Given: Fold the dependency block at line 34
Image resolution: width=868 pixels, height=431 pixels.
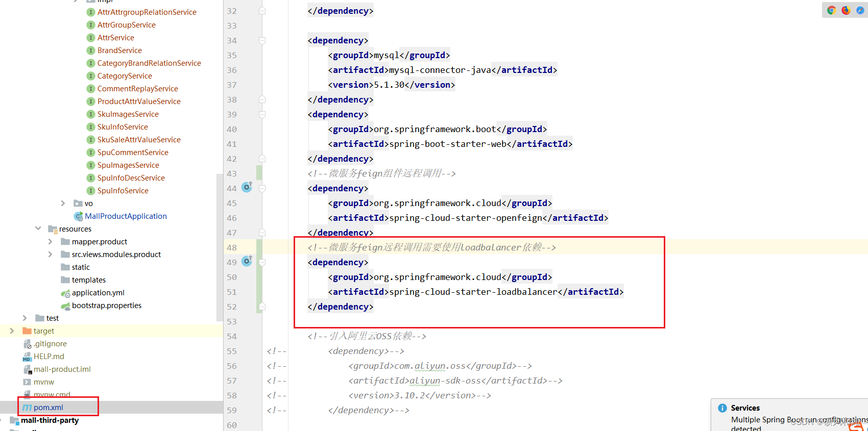Looking at the screenshot, I should [x=262, y=40].
